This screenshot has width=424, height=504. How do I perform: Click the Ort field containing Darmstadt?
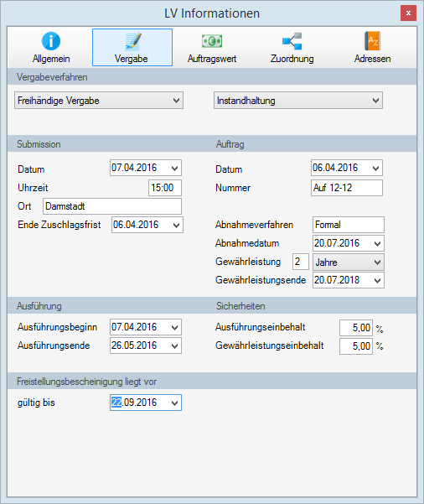click(x=112, y=206)
